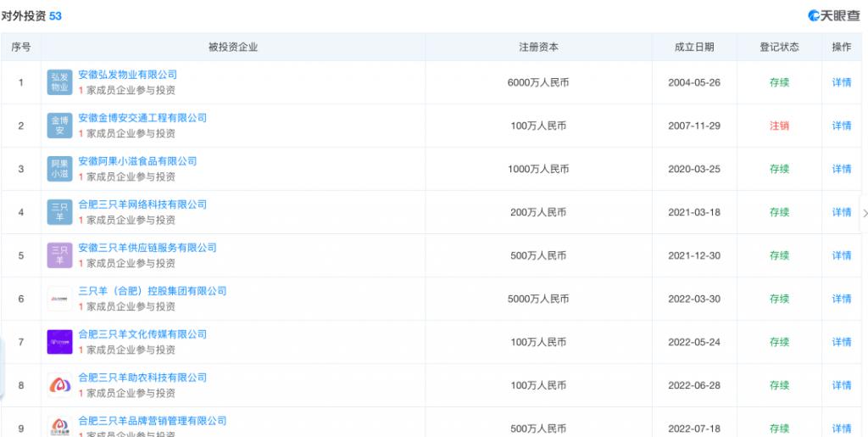868x437 pixels.
Task: Click the 天眼查 logo at top right
Action: 833,16
